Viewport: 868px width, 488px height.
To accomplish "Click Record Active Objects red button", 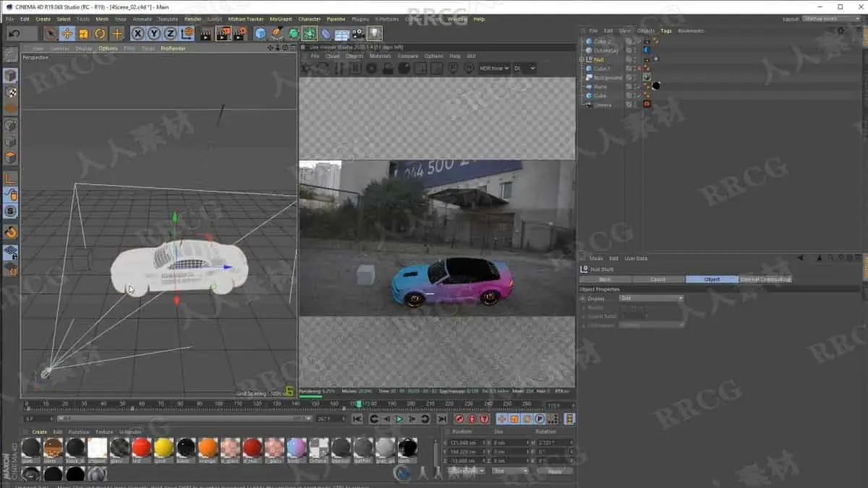I will 459,419.
